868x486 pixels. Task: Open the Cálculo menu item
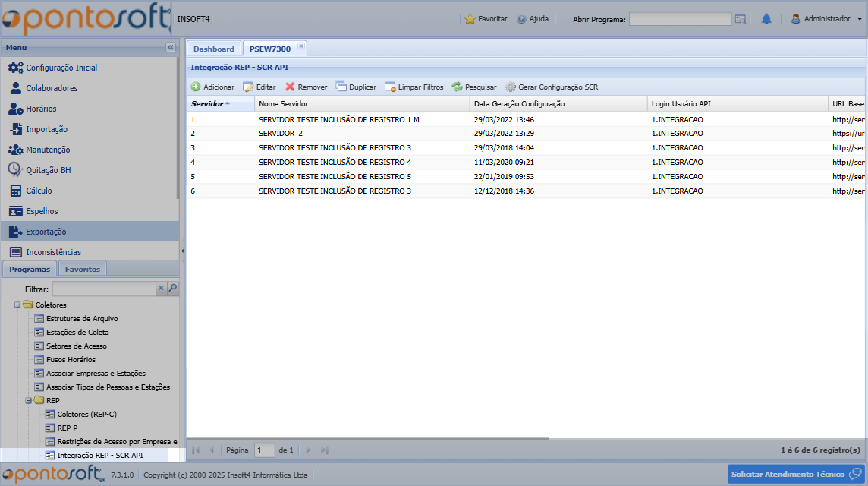[x=39, y=191]
